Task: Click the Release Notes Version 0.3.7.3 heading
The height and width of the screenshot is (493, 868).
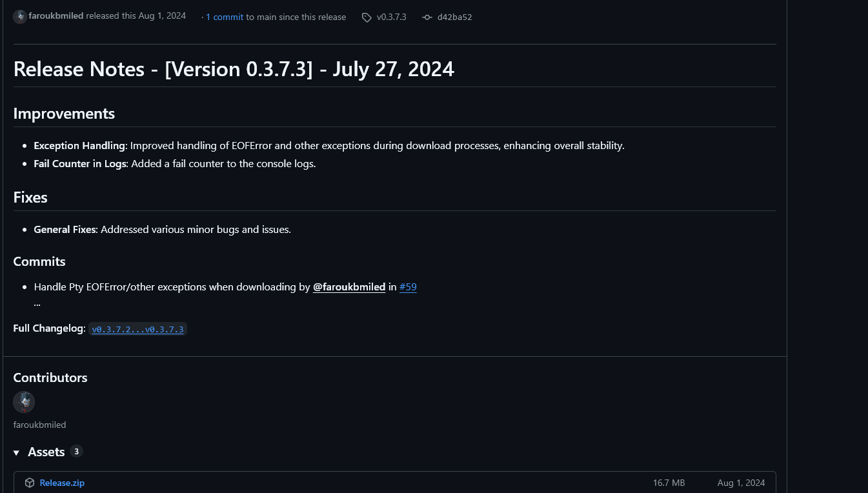Action: pyautogui.click(x=234, y=69)
